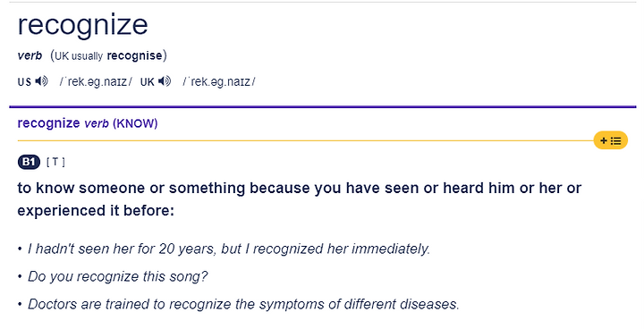Click the B1 level badge
The image size is (644, 329).
[x=29, y=162]
